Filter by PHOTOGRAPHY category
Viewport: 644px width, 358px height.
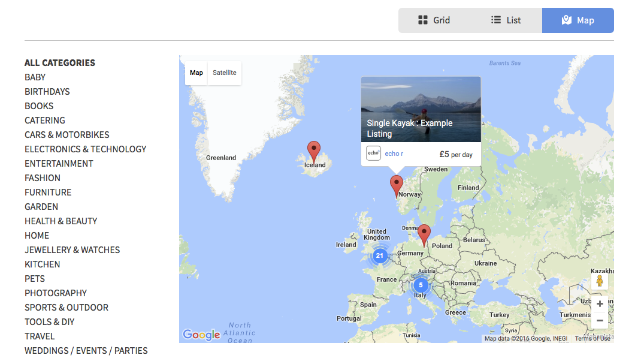point(56,293)
